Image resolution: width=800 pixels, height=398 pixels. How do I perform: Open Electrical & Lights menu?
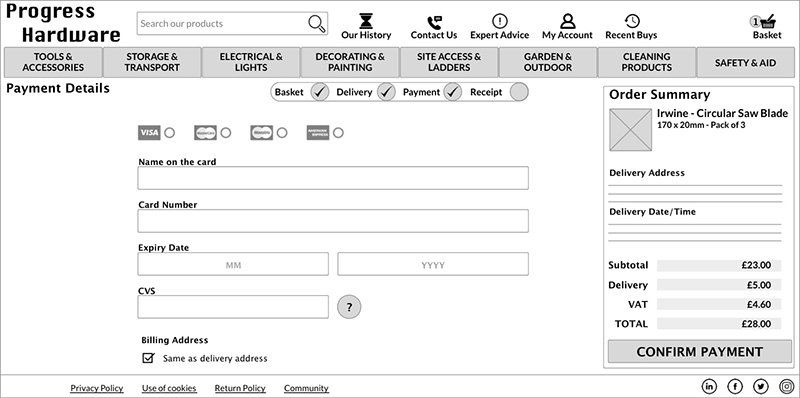pos(251,62)
